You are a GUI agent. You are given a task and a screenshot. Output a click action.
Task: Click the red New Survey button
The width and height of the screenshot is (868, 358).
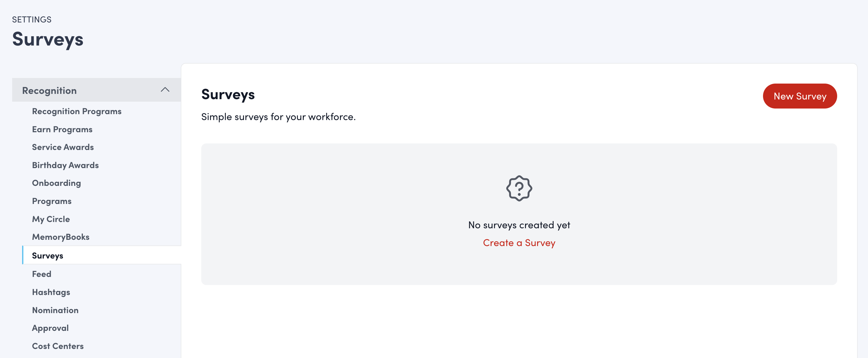click(x=800, y=96)
